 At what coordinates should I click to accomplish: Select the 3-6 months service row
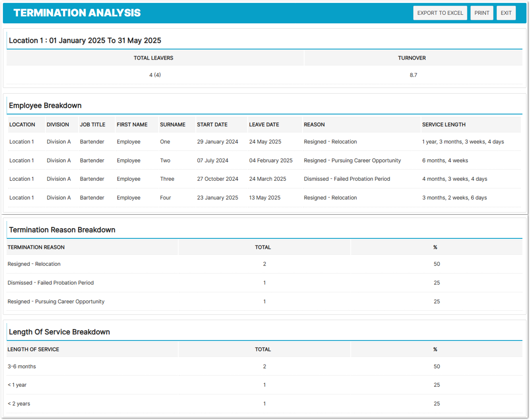[x=22, y=367]
